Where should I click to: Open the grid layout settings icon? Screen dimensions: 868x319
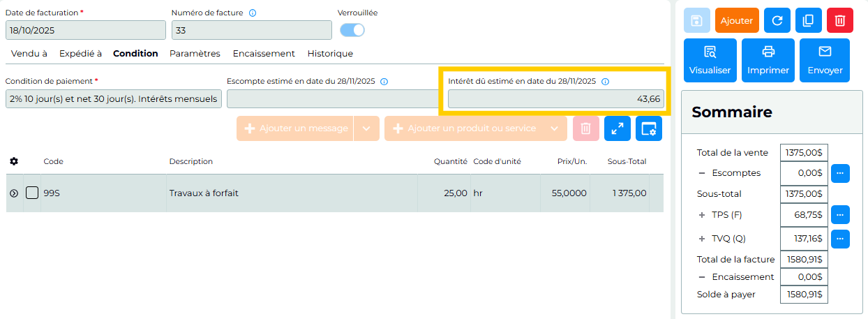point(649,128)
